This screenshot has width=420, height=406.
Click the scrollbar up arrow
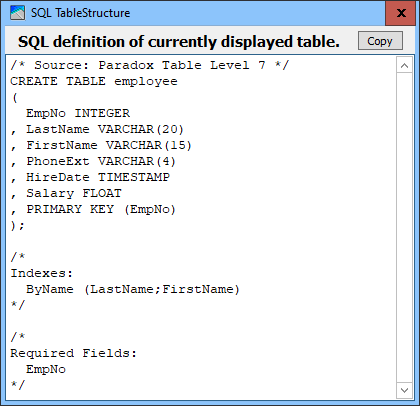tap(404, 65)
